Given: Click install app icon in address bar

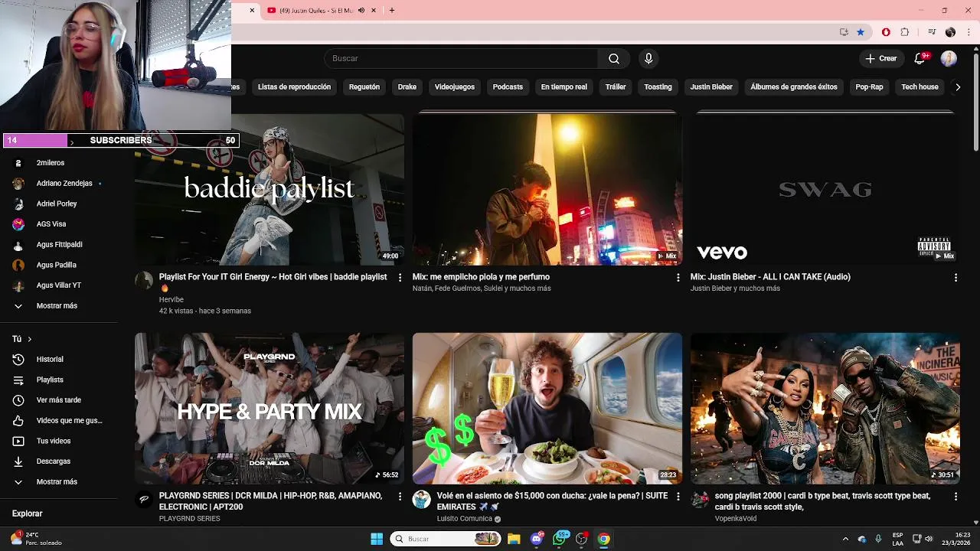Looking at the screenshot, I should pyautogui.click(x=844, y=32).
